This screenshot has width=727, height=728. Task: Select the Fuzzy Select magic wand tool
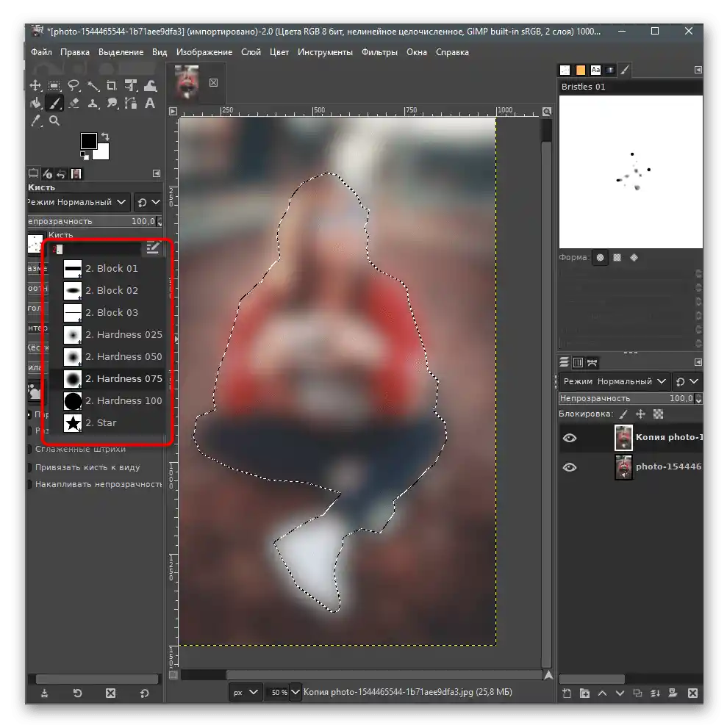(93, 85)
